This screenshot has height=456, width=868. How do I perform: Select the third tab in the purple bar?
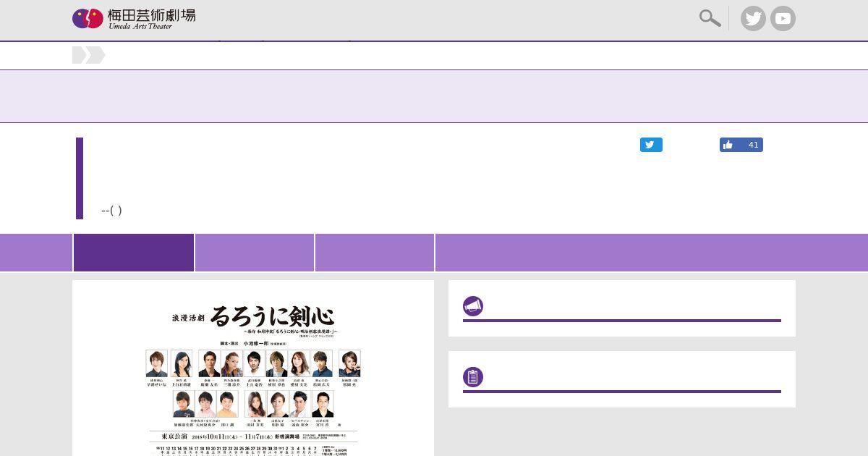(375, 253)
